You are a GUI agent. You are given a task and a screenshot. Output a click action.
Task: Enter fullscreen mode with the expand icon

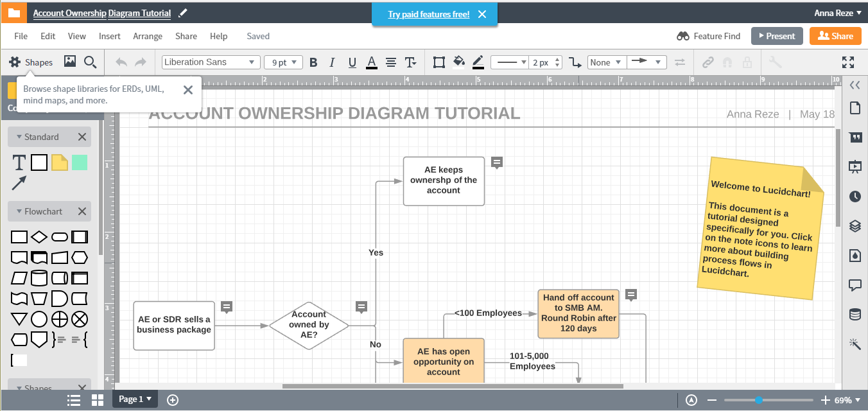[848, 62]
